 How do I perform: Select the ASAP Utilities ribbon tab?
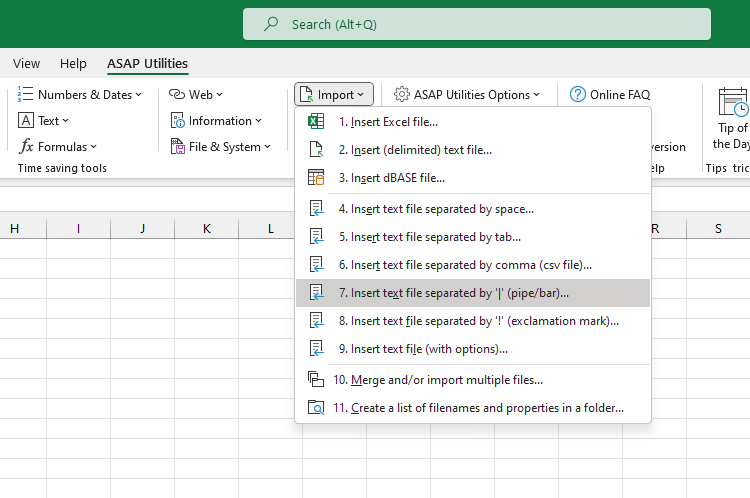pyautogui.click(x=147, y=64)
